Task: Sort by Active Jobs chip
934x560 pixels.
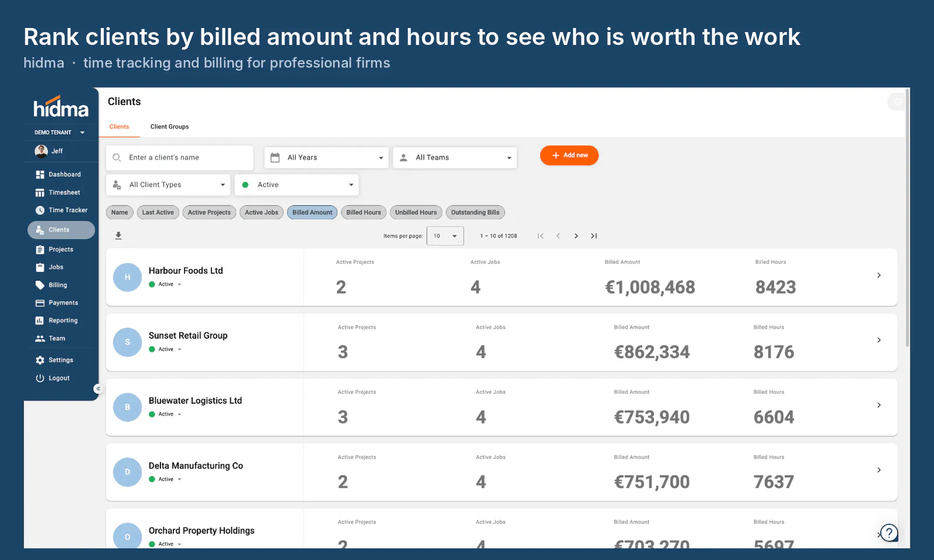Action: tap(262, 212)
